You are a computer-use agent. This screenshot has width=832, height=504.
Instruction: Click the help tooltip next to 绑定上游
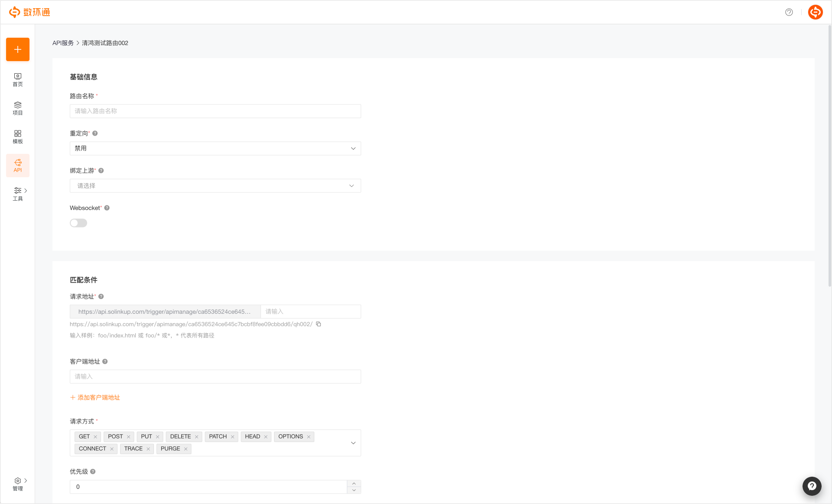tap(101, 171)
